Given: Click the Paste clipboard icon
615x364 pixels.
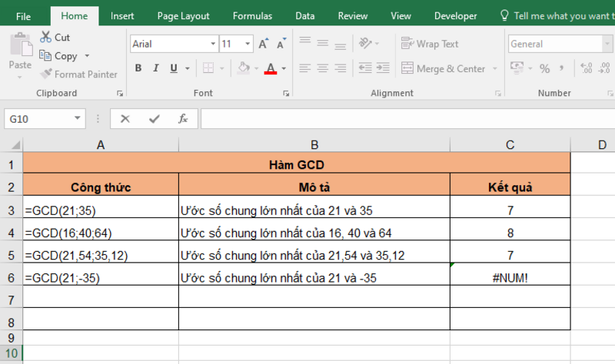Looking at the screenshot, I should pyautogui.click(x=21, y=44).
